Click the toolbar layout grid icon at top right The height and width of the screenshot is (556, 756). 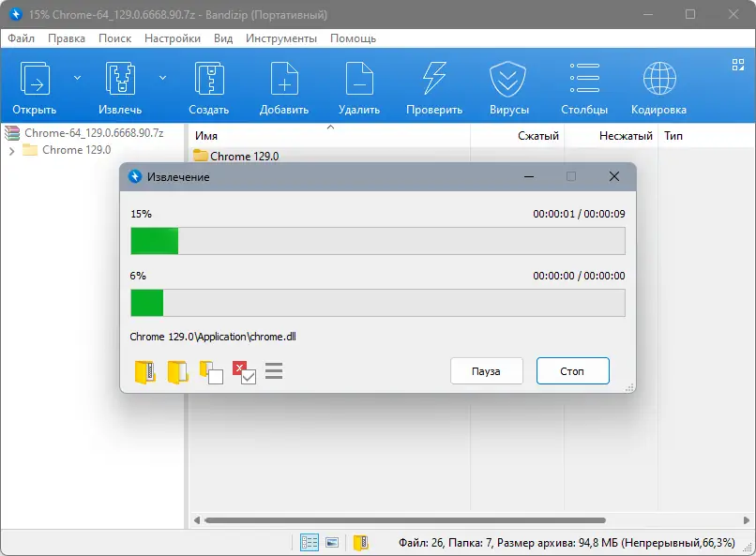(x=737, y=65)
